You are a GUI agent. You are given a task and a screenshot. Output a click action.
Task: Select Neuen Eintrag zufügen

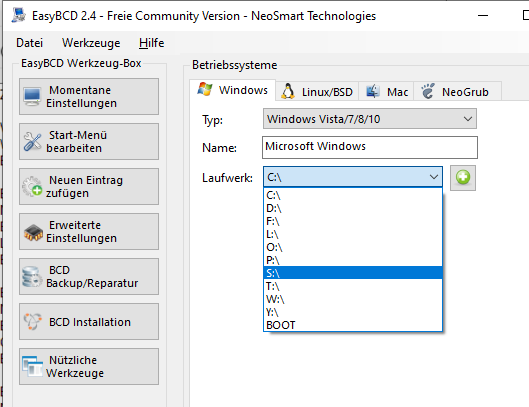coord(89,186)
